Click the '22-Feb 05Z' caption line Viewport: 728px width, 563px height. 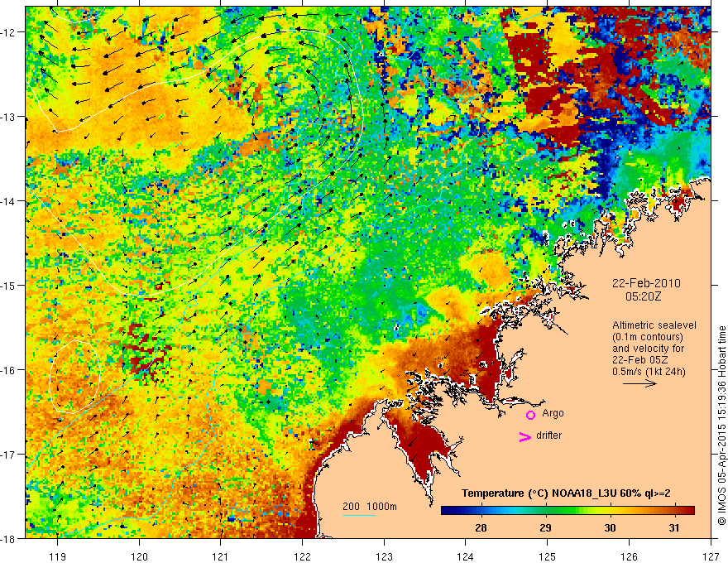click(x=639, y=360)
